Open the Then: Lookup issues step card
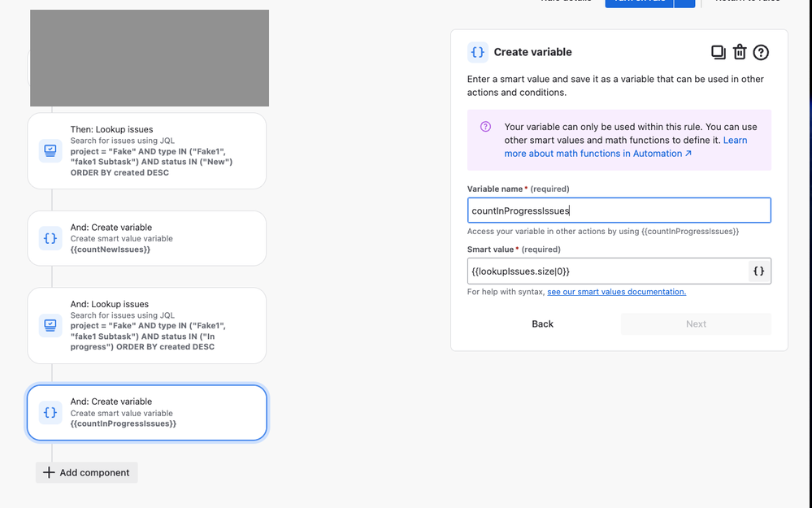812x508 pixels. [x=147, y=150]
